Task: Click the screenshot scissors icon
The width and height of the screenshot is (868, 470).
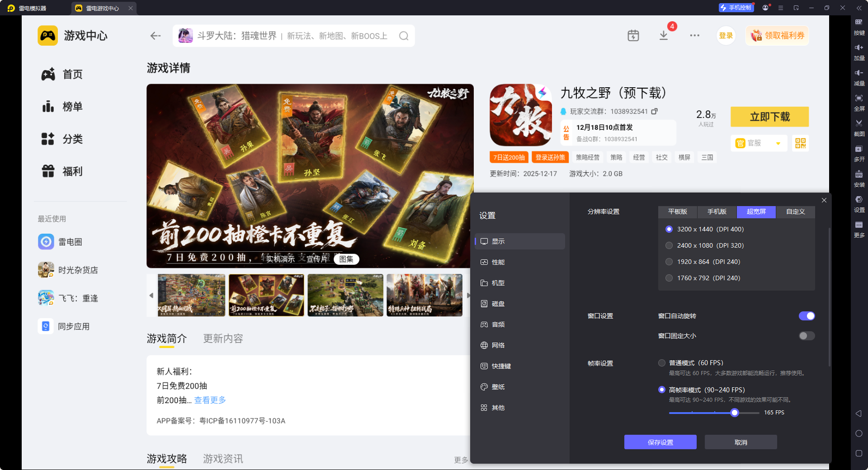Action: pos(859,127)
